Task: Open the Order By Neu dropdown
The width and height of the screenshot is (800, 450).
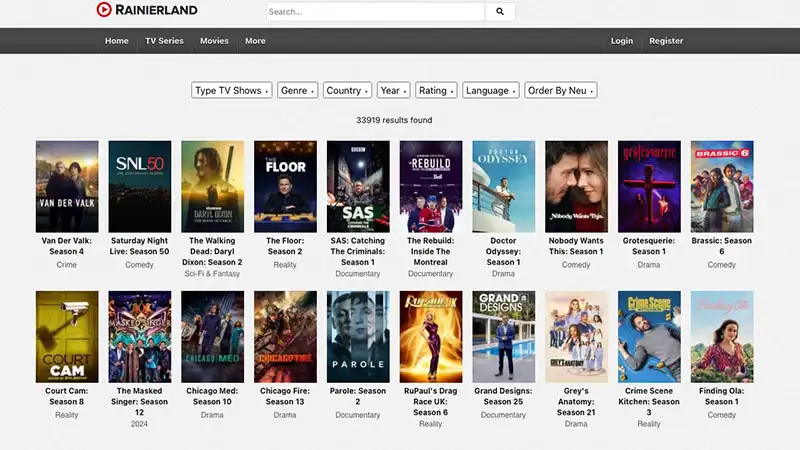Action: (560, 90)
